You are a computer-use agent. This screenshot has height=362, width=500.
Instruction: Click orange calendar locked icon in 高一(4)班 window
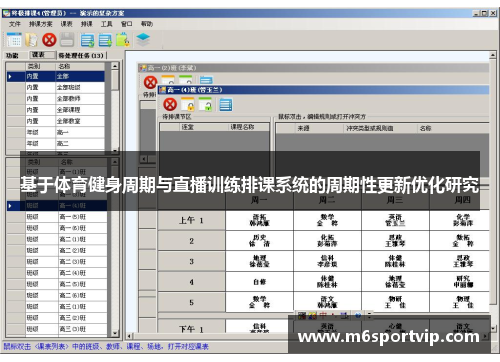coord(188,104)
